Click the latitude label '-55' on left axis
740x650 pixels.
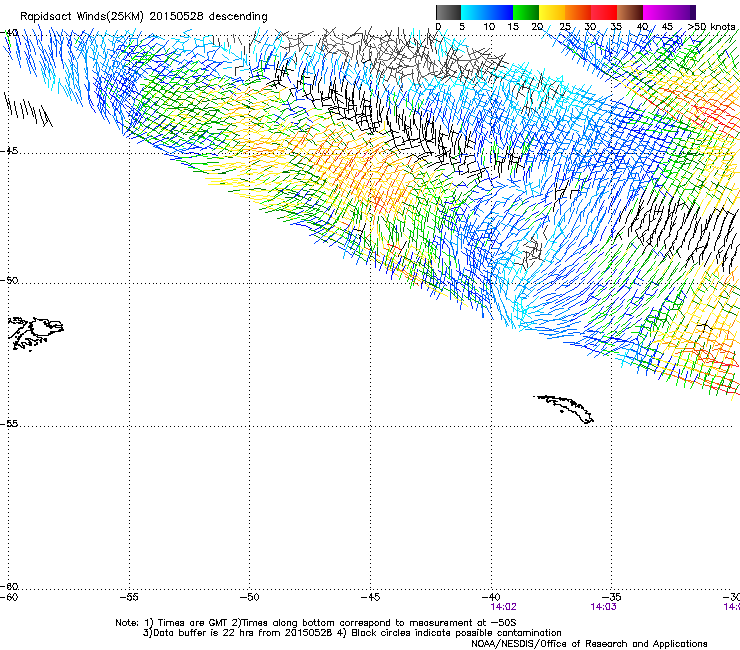click(x=9, y=423)
